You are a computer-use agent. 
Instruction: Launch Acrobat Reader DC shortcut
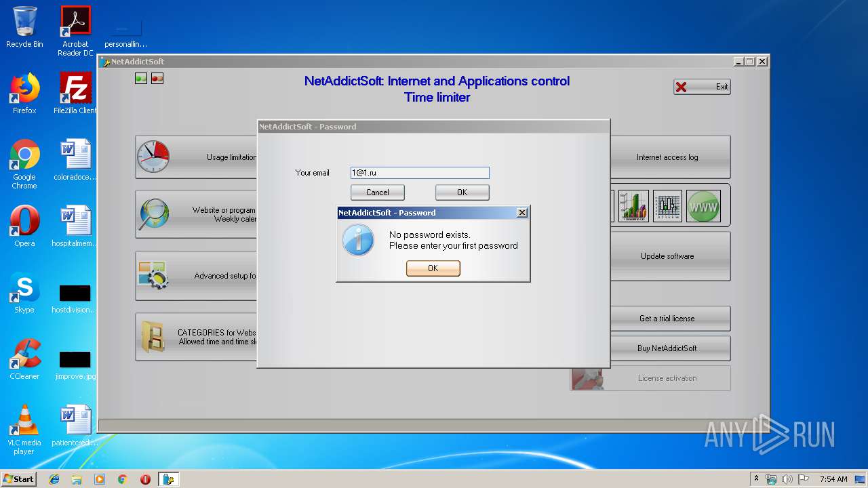(x=75, y=31)
